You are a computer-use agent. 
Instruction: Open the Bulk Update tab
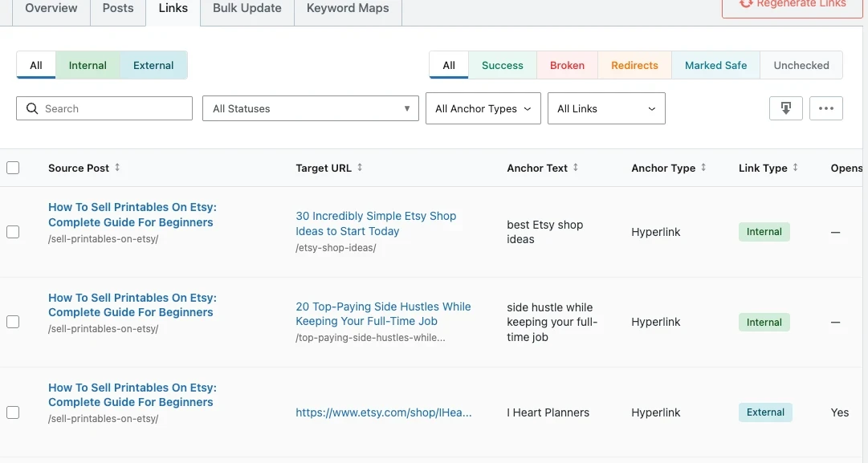tap(247, 9)
